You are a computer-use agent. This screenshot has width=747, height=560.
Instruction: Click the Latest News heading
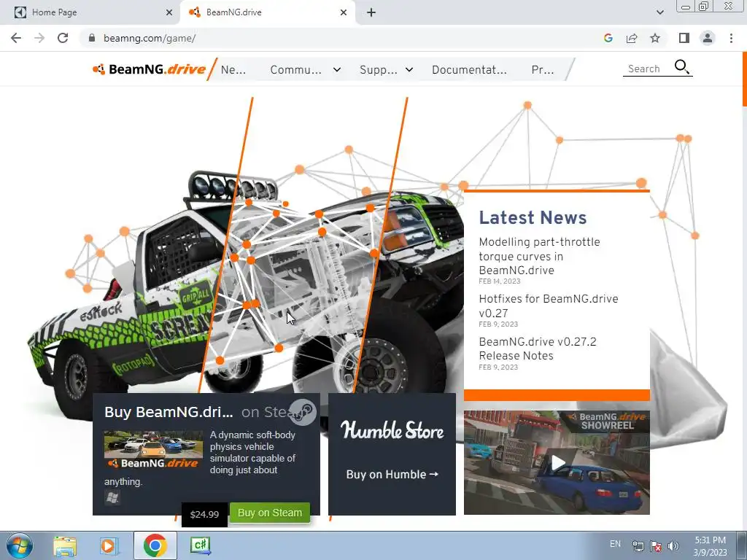[533, 217]
